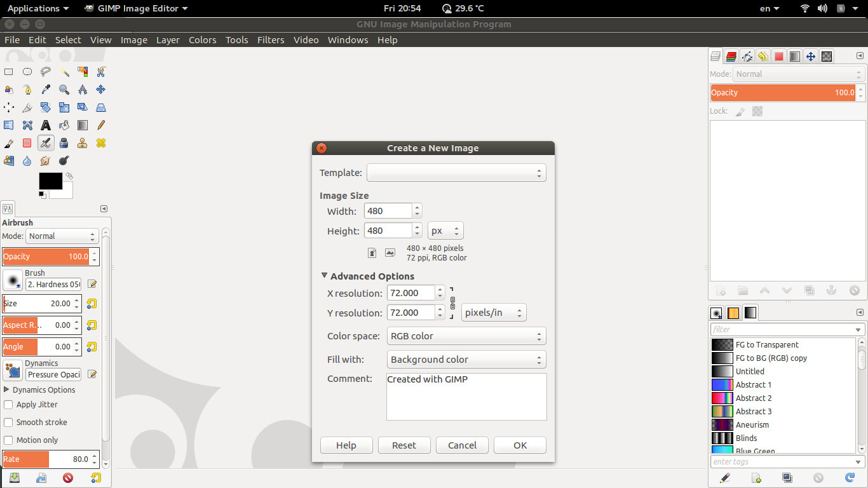Open the pixels/in resolution unit dropdown

pos(494,312)
